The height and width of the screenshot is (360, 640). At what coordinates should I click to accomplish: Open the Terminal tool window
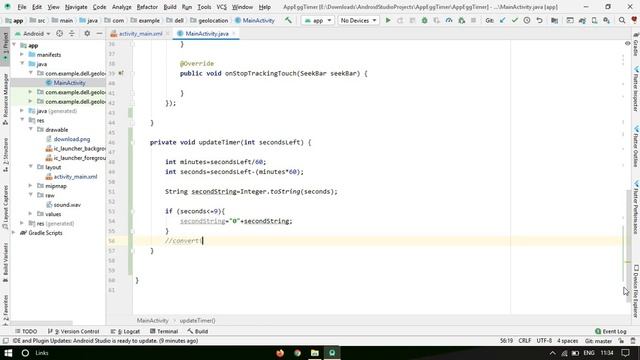tap(164, 331)
